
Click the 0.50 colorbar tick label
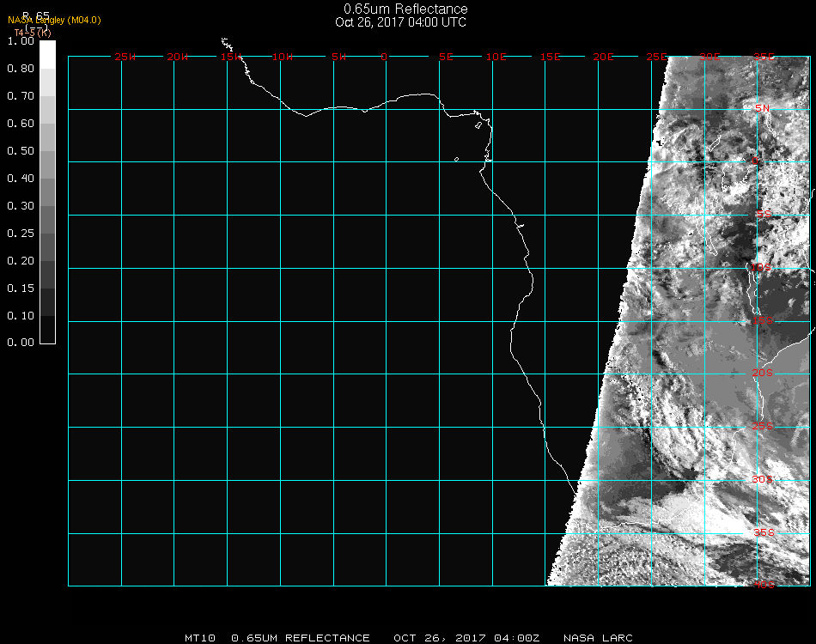(x=20, y=151)
